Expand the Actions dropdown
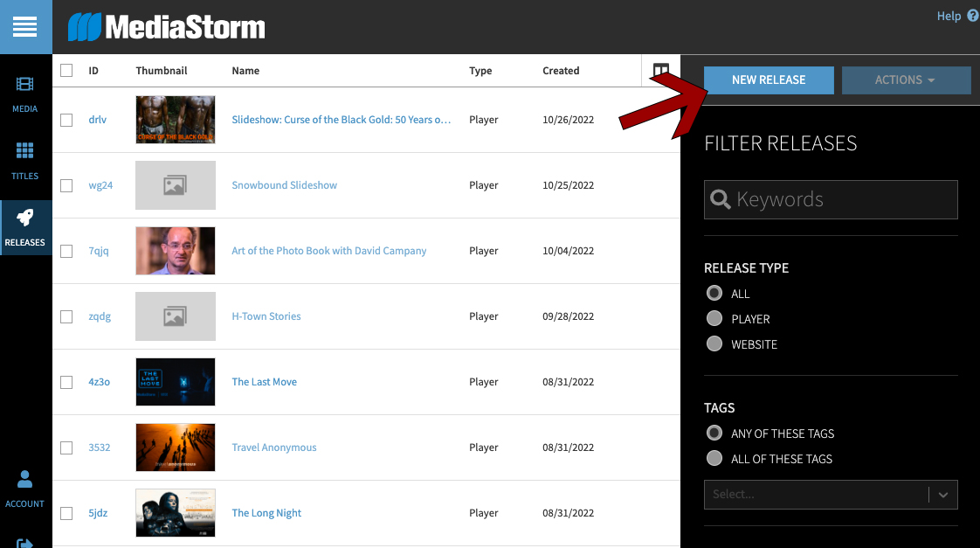 [x=906, y=80]
